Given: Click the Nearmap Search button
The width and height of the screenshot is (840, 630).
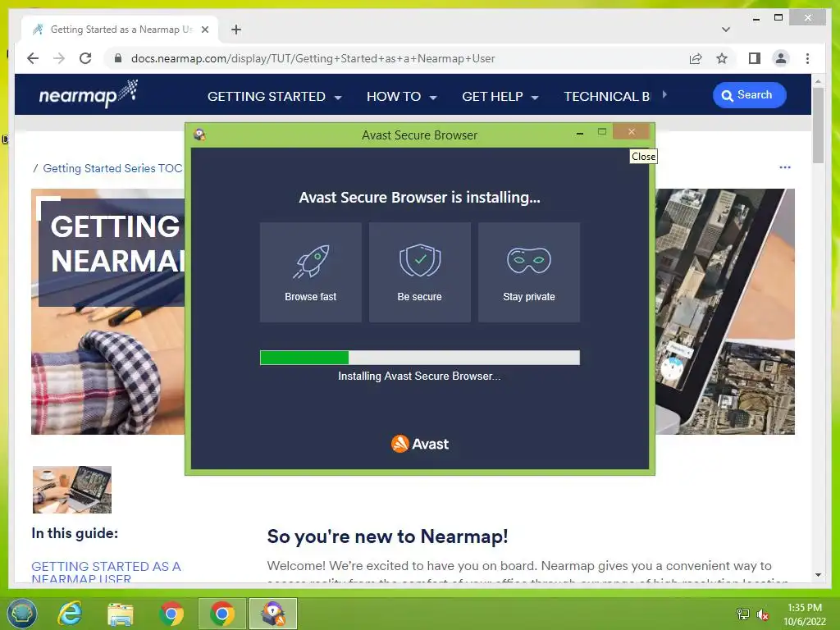Looking at the screenshot, I should coord(750,95).
